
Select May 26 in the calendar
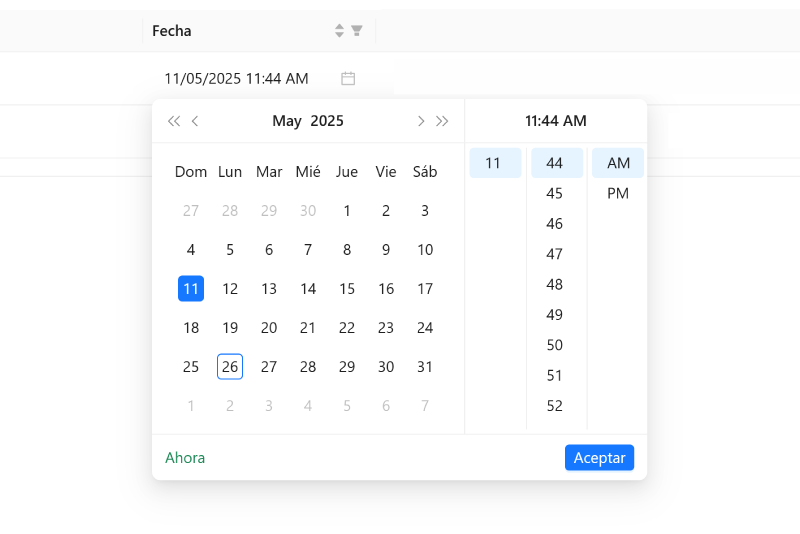230,367
